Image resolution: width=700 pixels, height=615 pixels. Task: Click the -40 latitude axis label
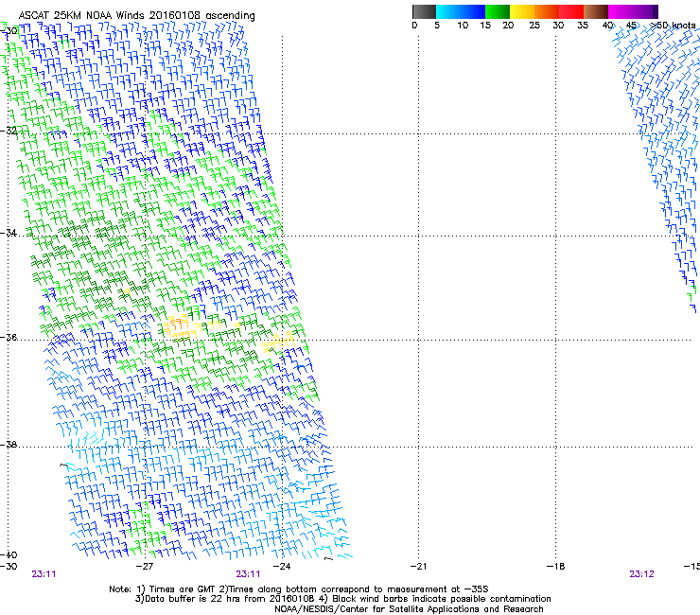tap(9, 554)
